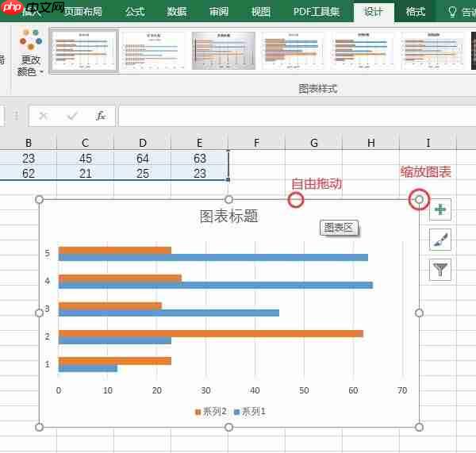Select column D header
The image size is (476, 453).
pos(143,142)
